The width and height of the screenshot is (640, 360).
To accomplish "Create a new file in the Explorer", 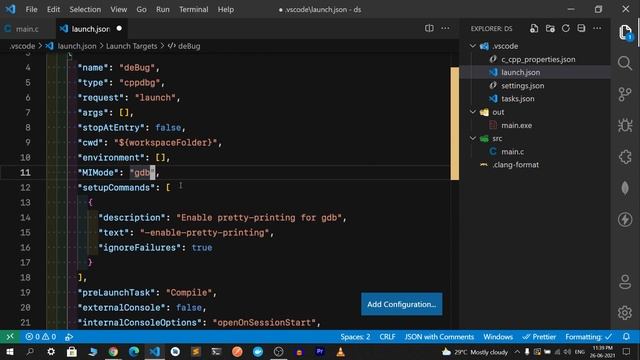I will point(534,29).
